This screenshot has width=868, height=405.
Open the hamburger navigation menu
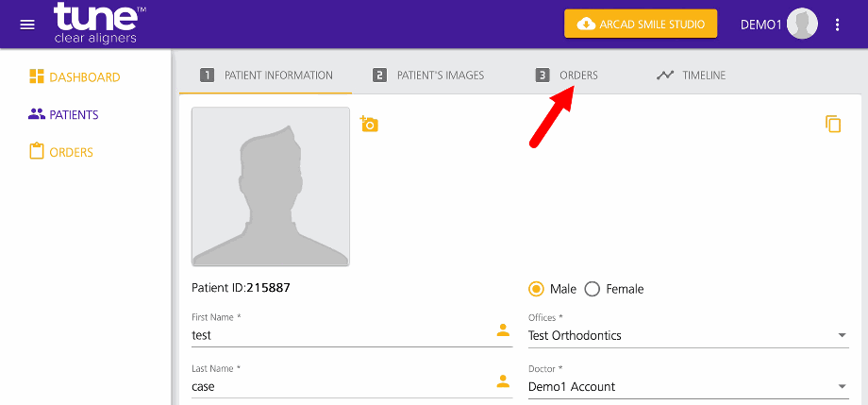click(x=27, y=25)
